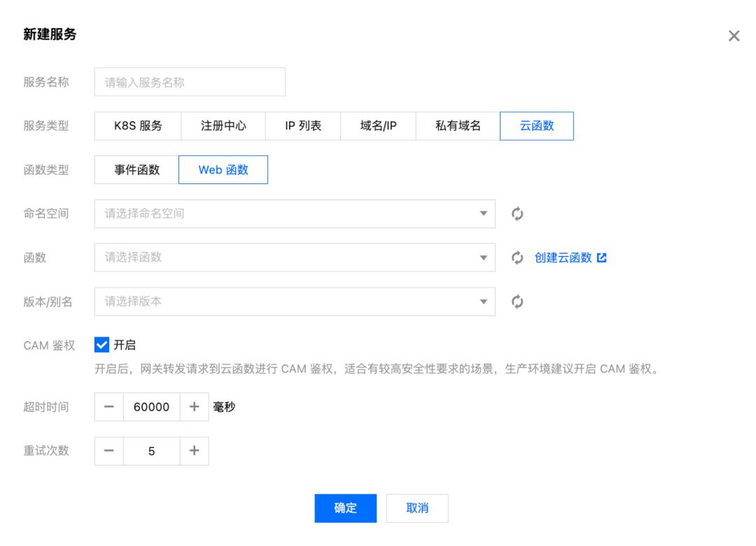756x546 pixels.
Task: Click the 60000 timeout value field
Action: [x=152, y=407]
